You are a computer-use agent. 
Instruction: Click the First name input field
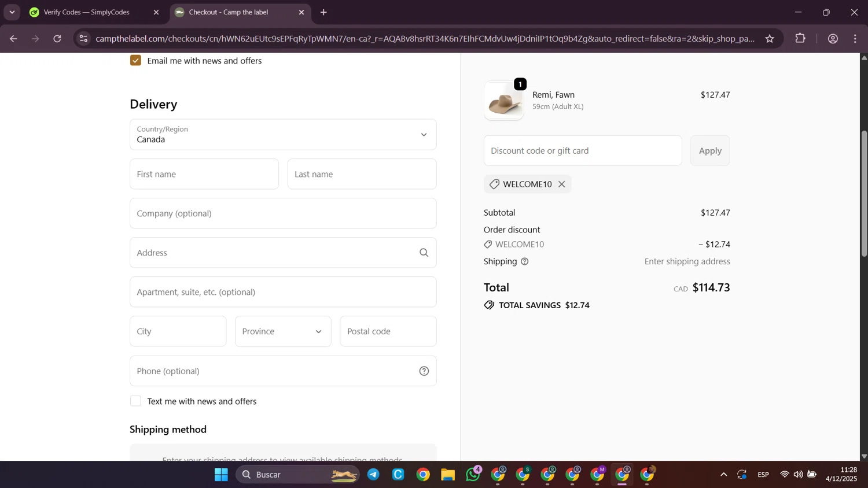[x=204, y=174]
